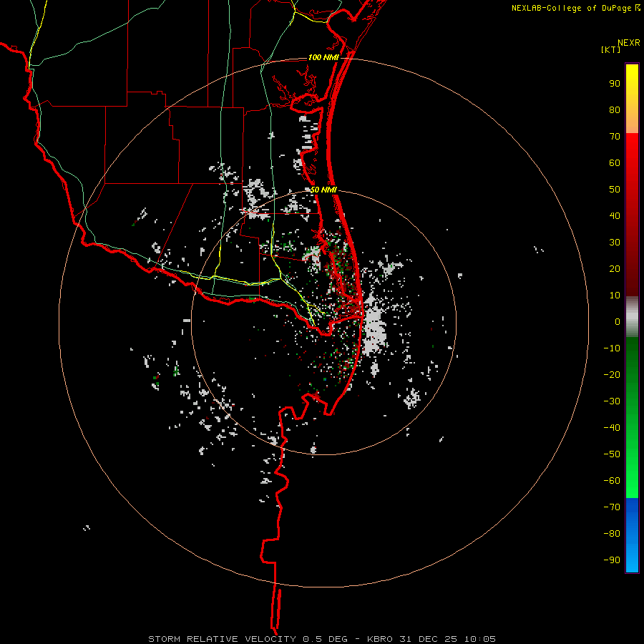
Task: Click the -80 value on the velocity scale
Action: 612,534
